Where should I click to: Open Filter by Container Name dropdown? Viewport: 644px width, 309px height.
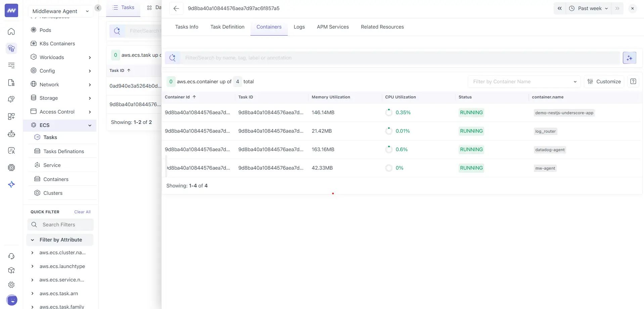pos(524,82)
